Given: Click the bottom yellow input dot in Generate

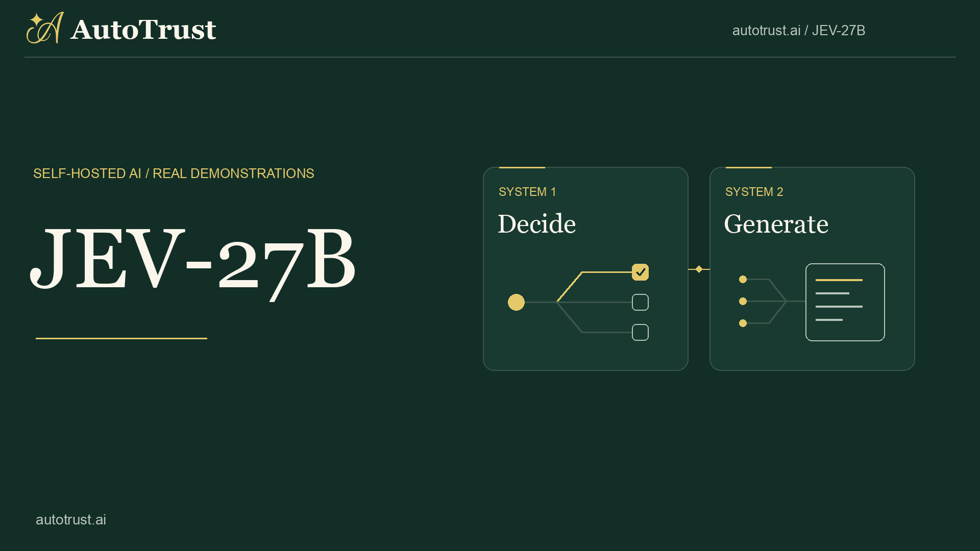Looking at the screenshot, I should coord(743,323).
